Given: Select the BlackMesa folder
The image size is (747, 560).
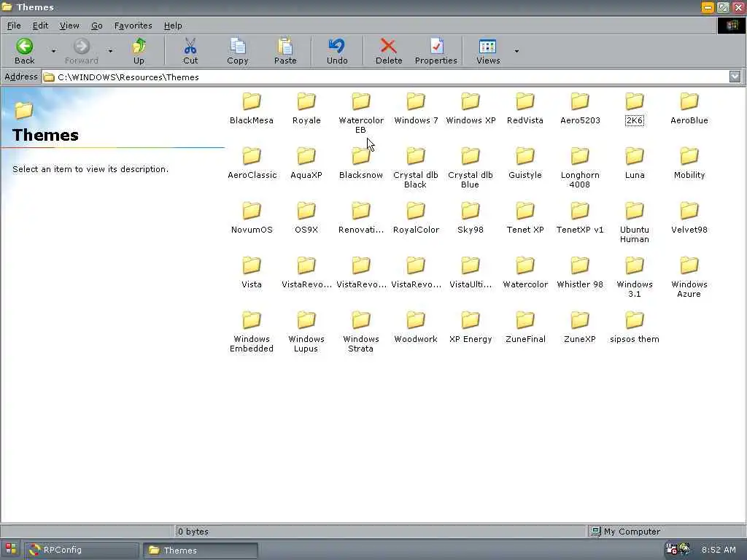Looking at the screenshot, I should (x=252, y=109).
